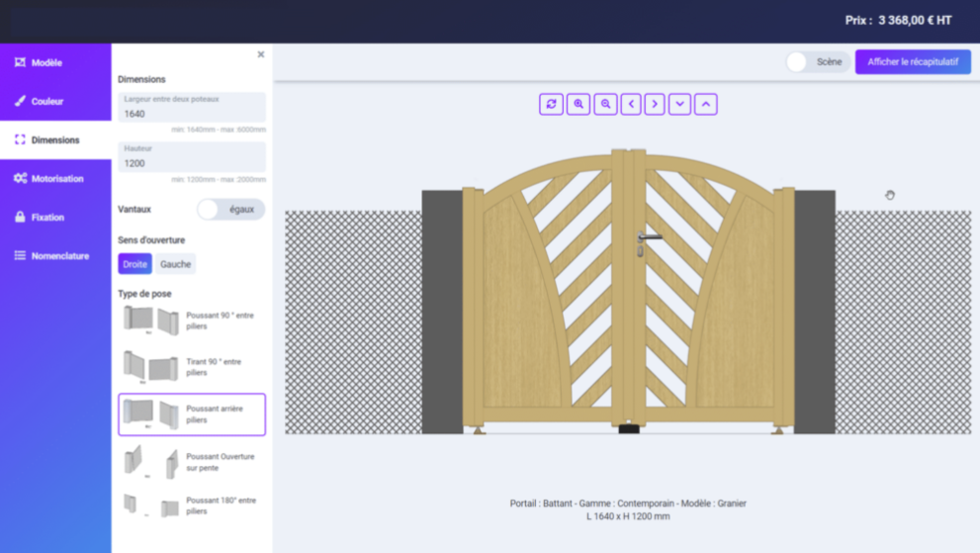The width and height of the screenshot is (980, 553).
Task: Zoom in on the gate preview
Action: [x=579, y=105]
